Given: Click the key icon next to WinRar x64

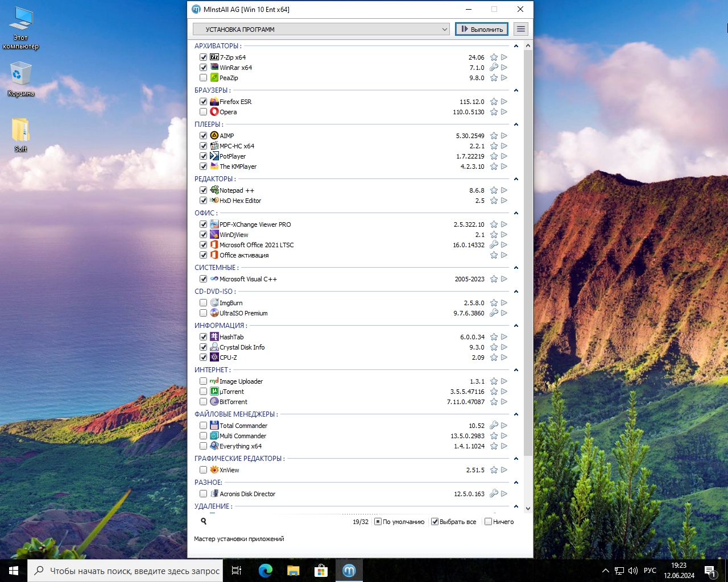Looking at the screenshot, I should [x=494, y=68].
